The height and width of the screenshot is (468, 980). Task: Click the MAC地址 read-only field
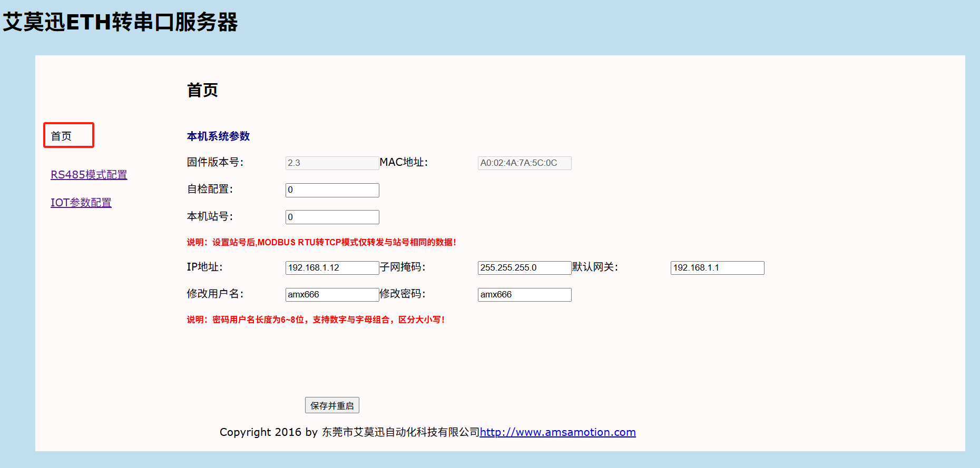(x=524, y=163)
